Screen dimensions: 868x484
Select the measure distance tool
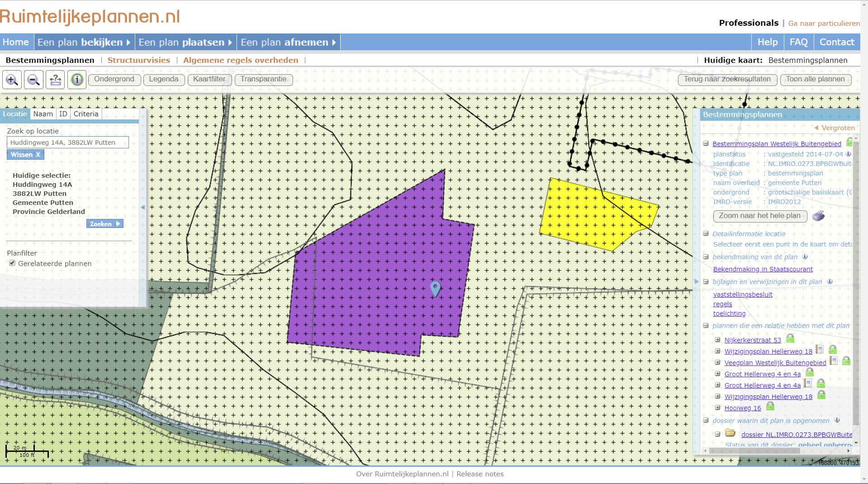pyautogui.click(x=55, y=80)
